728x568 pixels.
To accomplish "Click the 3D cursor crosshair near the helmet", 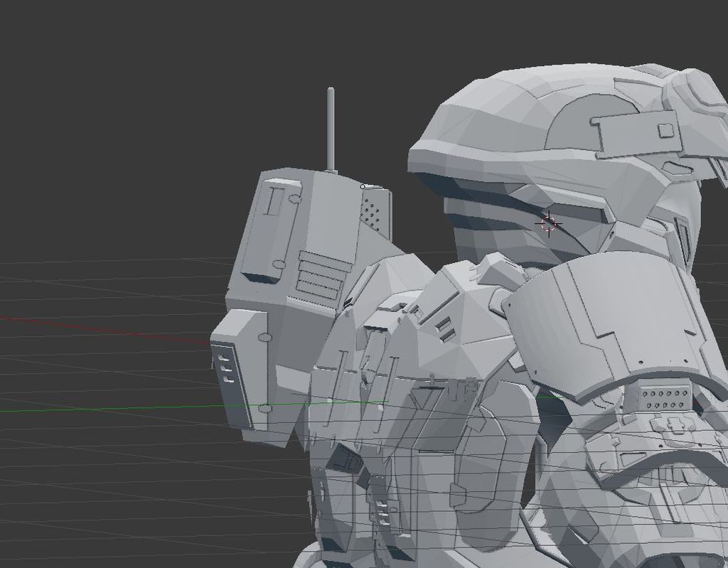I will (549, 224).
